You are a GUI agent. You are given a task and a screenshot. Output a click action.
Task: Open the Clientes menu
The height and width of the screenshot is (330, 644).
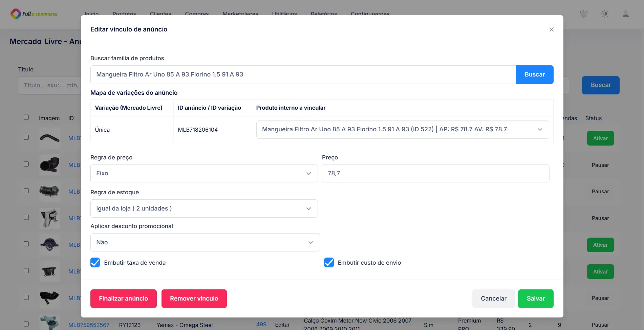click(x=160, y=14)
